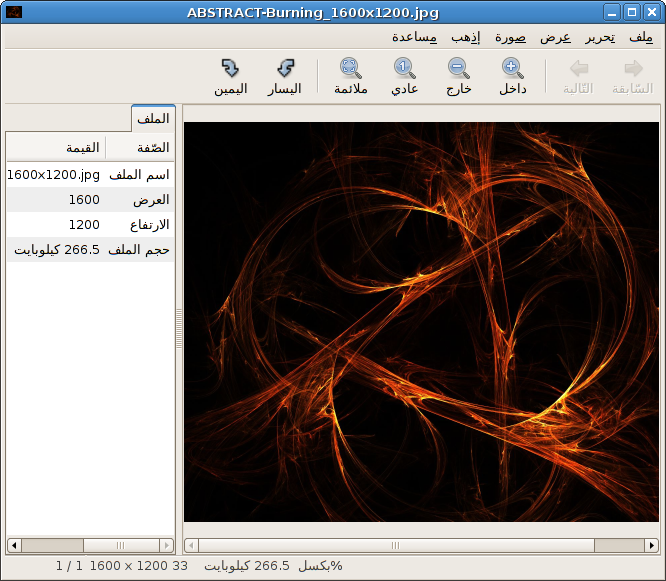Open the Edit (تحرير) menu
666x581 pixels.
pos(600,37)
